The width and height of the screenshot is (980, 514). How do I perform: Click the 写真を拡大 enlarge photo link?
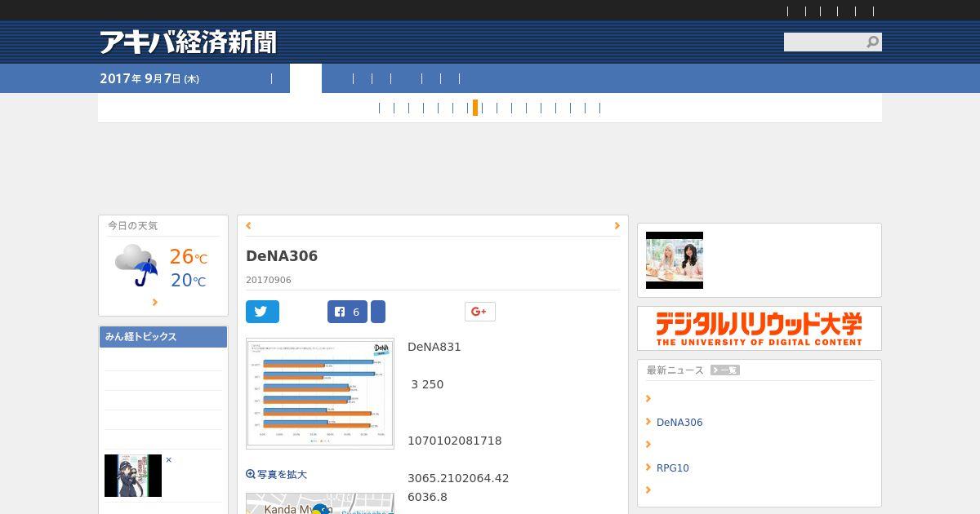pos(276,474)
